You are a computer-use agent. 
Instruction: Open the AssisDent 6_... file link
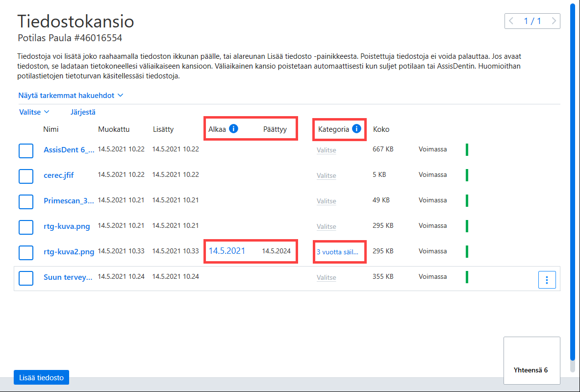click(x=69, y=150)
